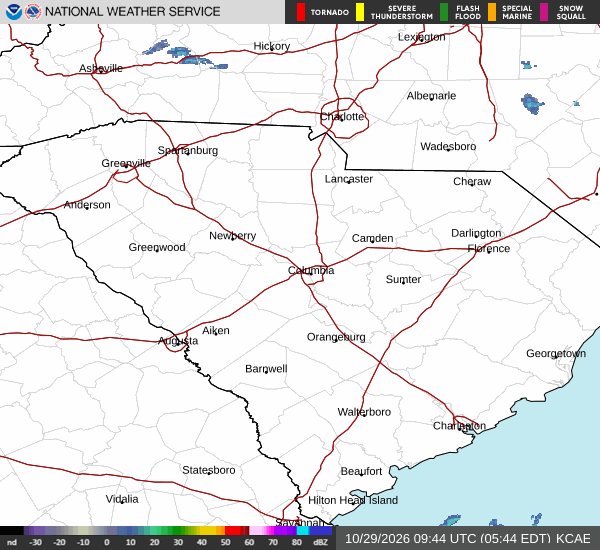Click the 50 dBZ scale value

coord(225,542)
